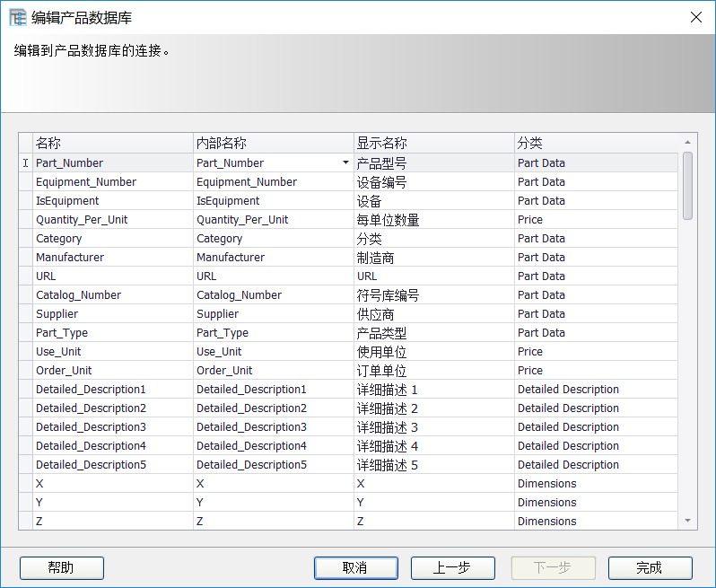Click the 制造商 display name cell

click(x=433, y=258)
